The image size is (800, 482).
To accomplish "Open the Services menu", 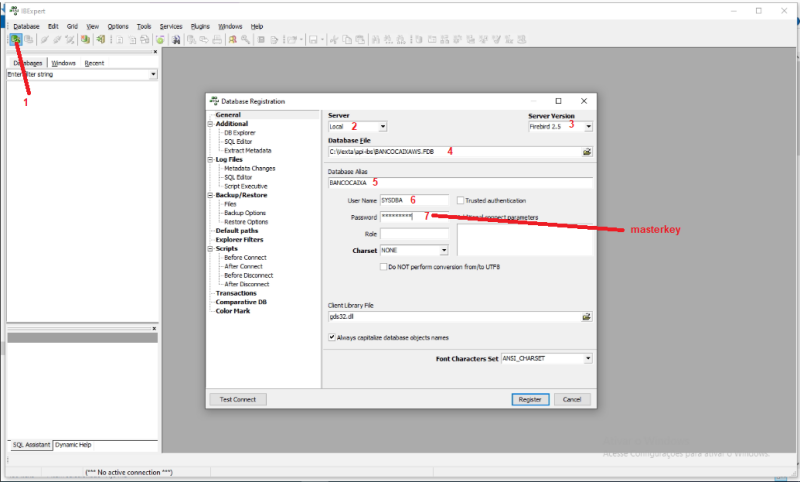I will tap(171, 26).
